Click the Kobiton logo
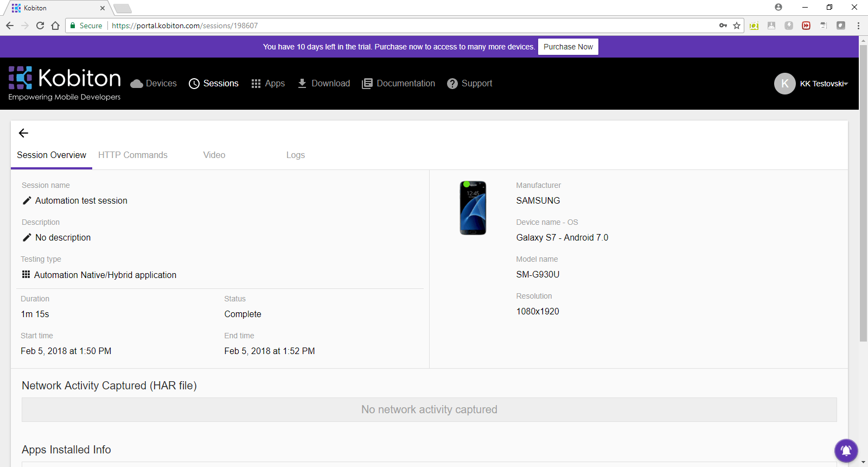This screenshot has width=868, height=467. [x=65, y=83]
